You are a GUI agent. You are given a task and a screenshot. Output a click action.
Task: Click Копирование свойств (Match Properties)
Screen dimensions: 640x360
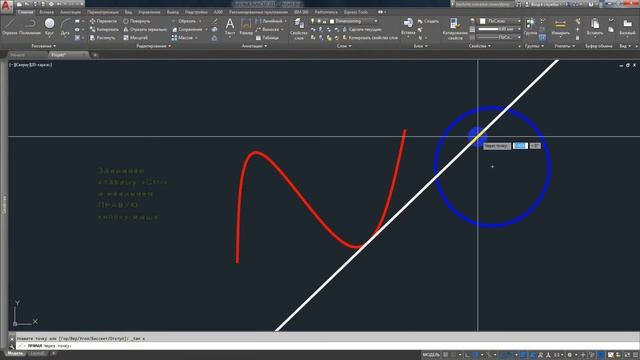click(x=455, y=29)
